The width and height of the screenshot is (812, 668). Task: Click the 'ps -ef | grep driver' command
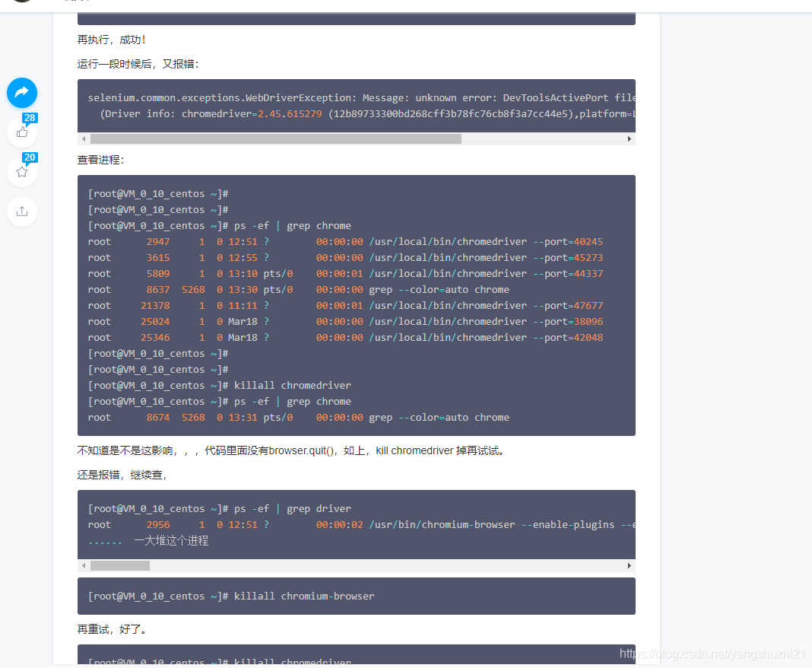pyautogui.click(x=293, y=509)
